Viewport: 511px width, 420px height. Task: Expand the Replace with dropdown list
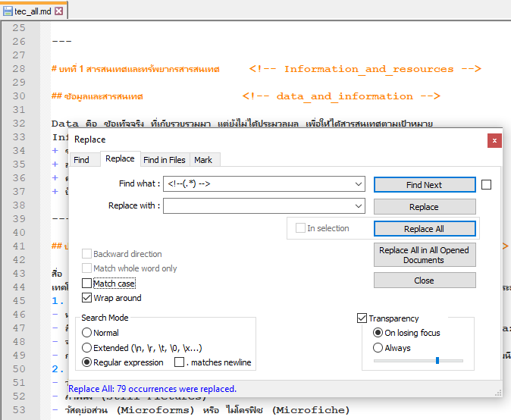coord(359,206)
